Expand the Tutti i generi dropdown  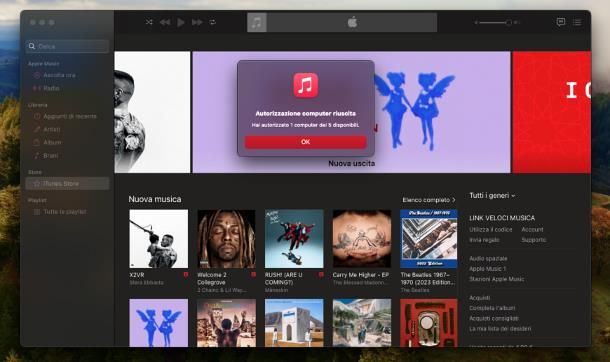click(x=492, y=196)
